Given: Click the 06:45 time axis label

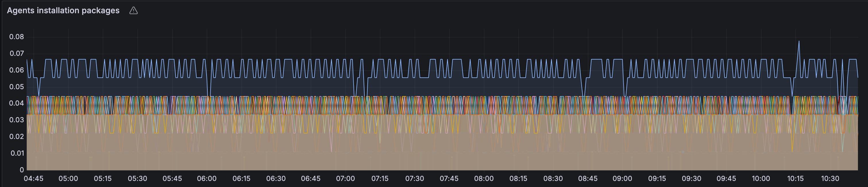Looking at the screenshot, I should click(x=311, y=179).
